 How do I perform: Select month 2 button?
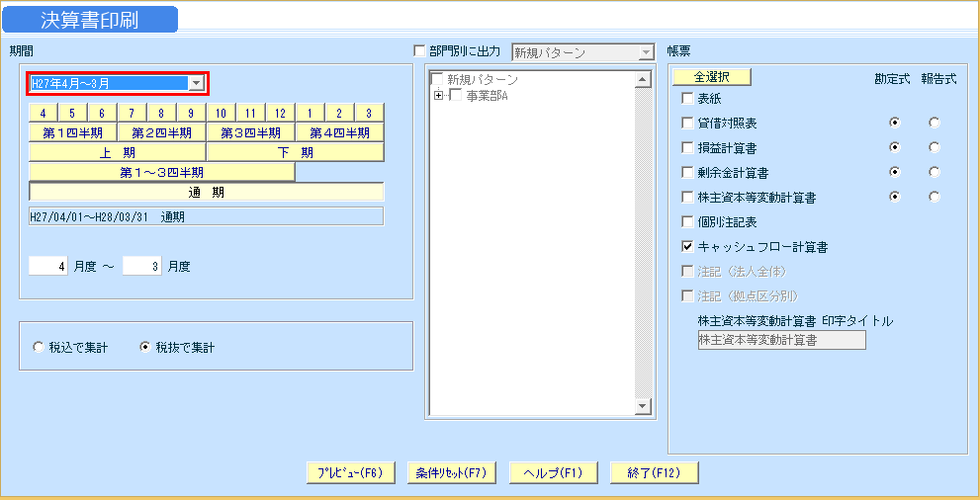pyautogui.click(x=339, y=113)
